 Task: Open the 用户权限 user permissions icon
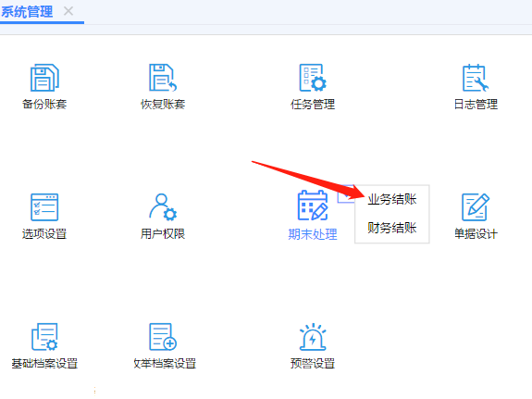[x=163, y=206]
